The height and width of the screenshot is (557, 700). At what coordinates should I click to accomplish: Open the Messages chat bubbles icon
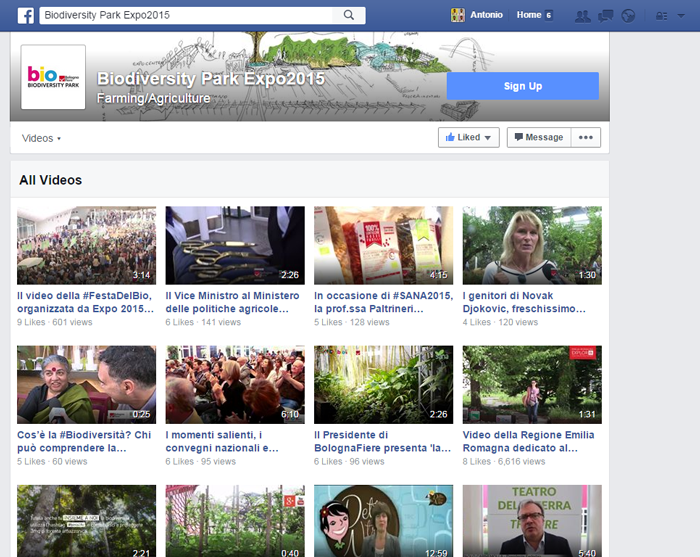pos(605,16)
